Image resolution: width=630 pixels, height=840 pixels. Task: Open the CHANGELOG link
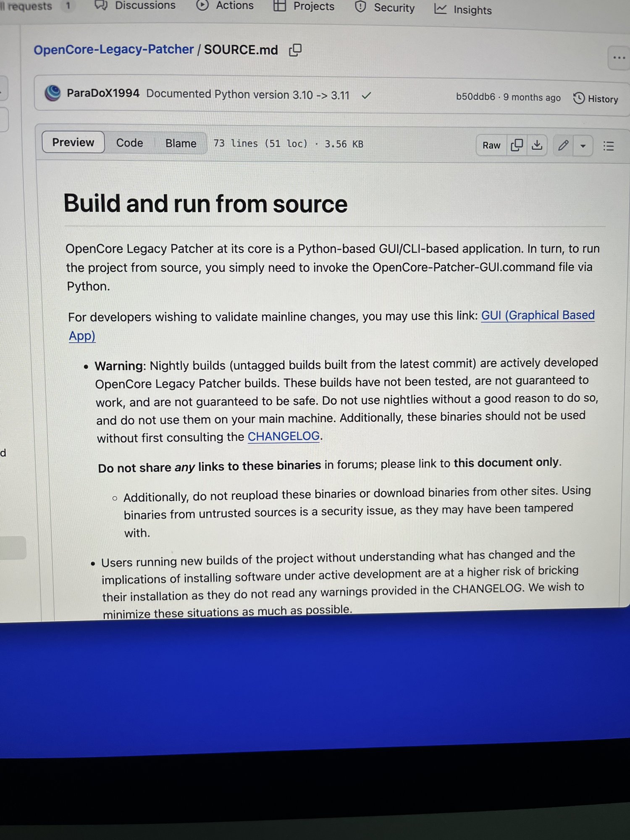coord(283,436)
